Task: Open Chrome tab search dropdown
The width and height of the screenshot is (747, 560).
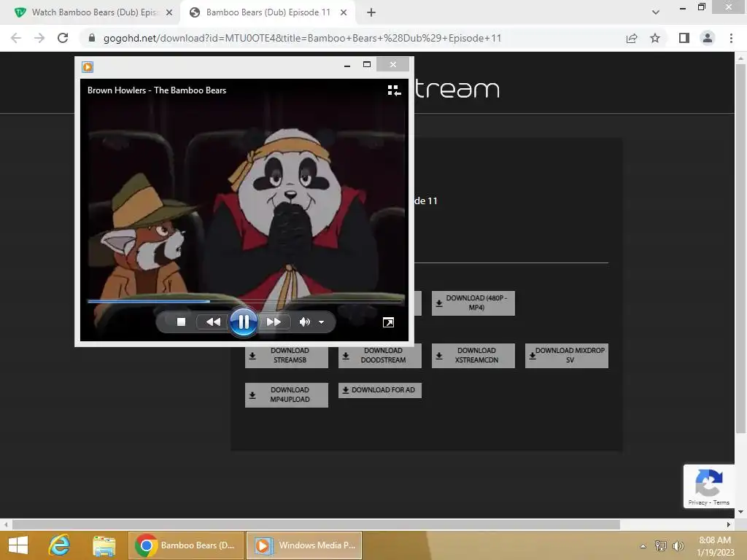Action: pyautogui.click(x=656, y=12)
